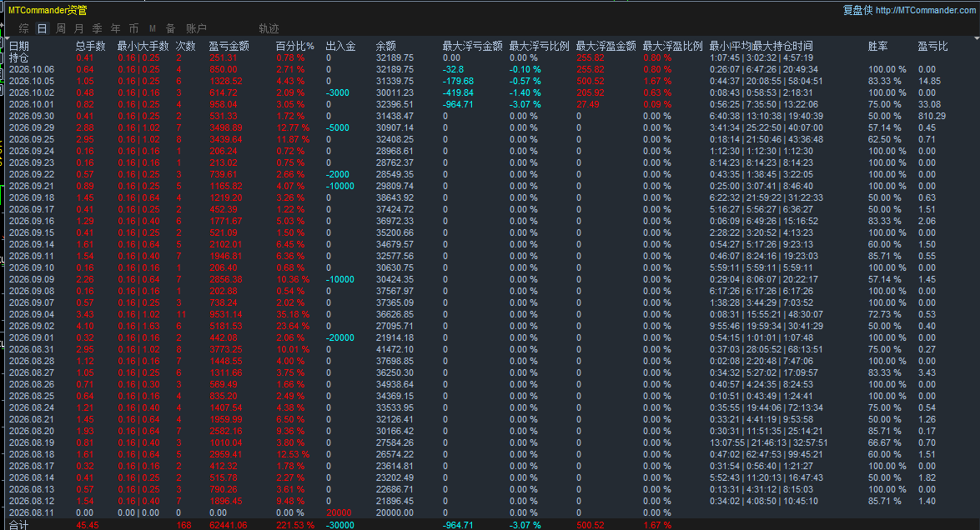Screen dimensions: 980x530
Task: Click the M tab icon
Action: coord(153,28)
